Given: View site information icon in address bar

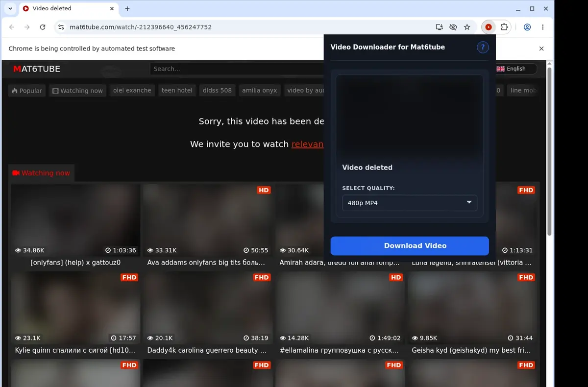Looking at the screenshot, I should point(61,27).
